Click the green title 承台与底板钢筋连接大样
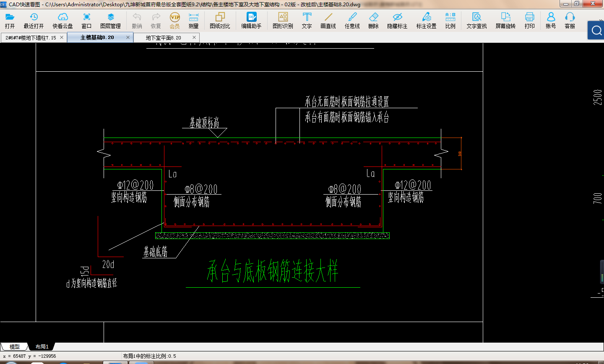This screenshot has width=604, height=364. point(273,271)
